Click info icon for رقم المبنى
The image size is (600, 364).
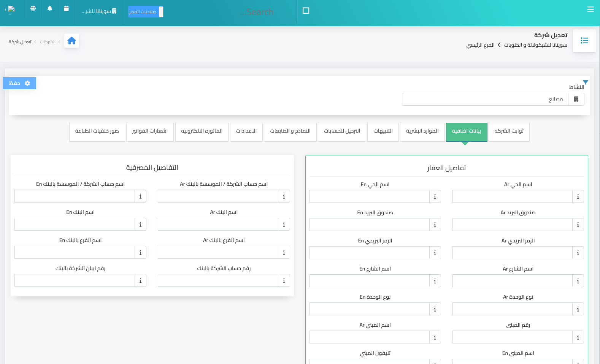click(578, 337)
